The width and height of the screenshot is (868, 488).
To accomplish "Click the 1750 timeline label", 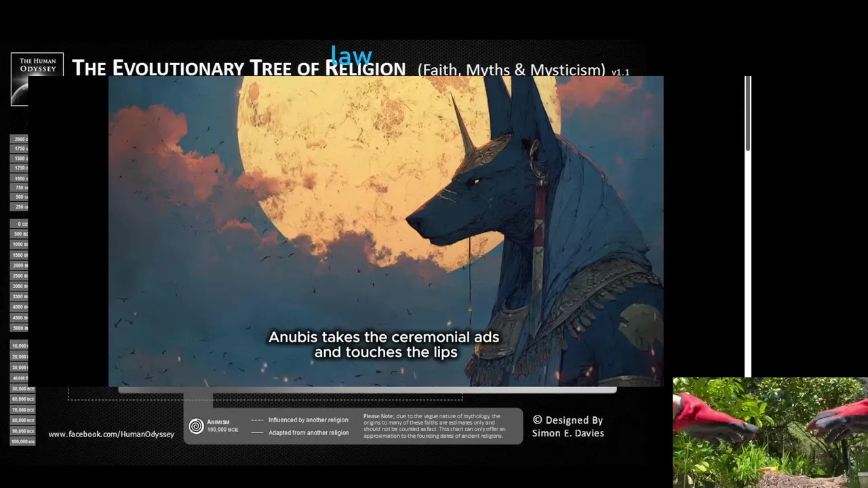I will pyautogui.click(x=20, y=148).
